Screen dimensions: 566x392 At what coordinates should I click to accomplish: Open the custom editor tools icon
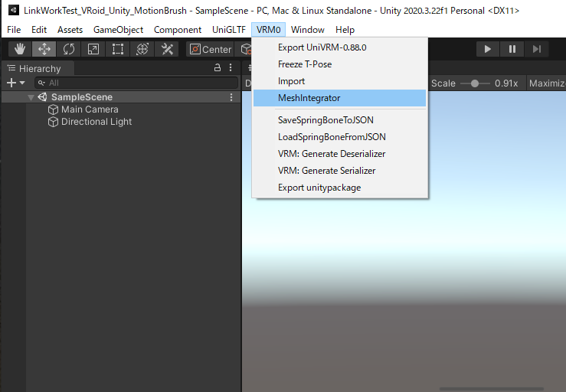(166, 49)
